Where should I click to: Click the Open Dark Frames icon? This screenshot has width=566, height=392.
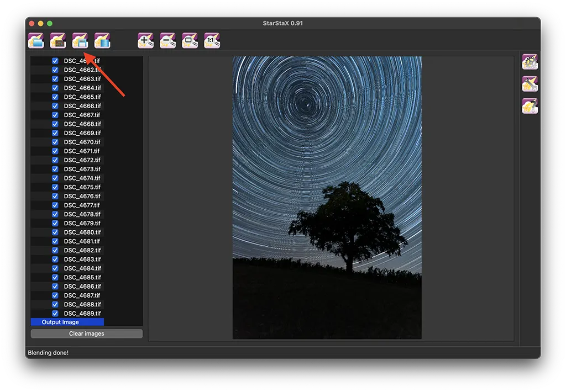pos(58,40)
